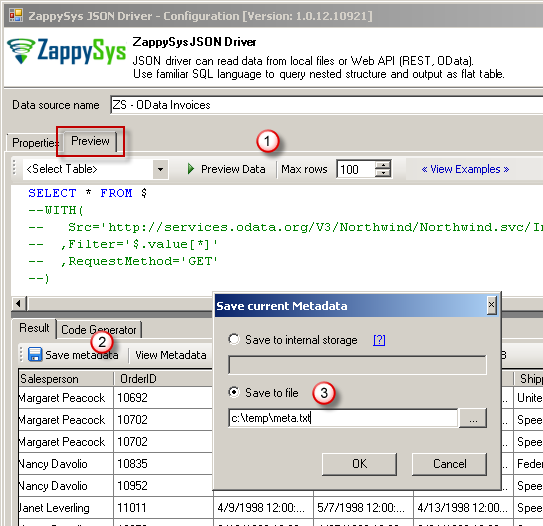Click the ZappySys logo image
The height and width of the screenshot is (526, 543).
pos(66,51)
